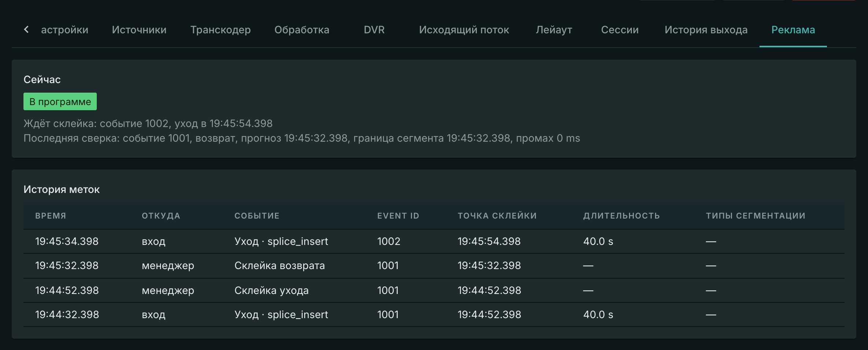This screenshot has width=868, height=350.
Task: Go to the История выхода tab
Action: pyautogui.click(x=706, y=30)
